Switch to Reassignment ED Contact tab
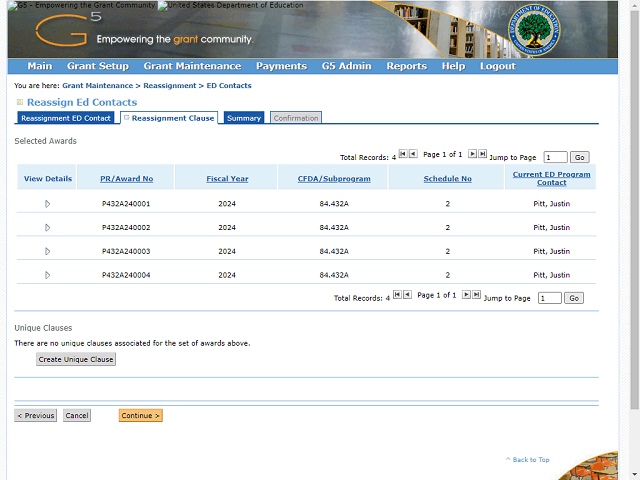This screenshot has height=480, width=640. point(66,118)
